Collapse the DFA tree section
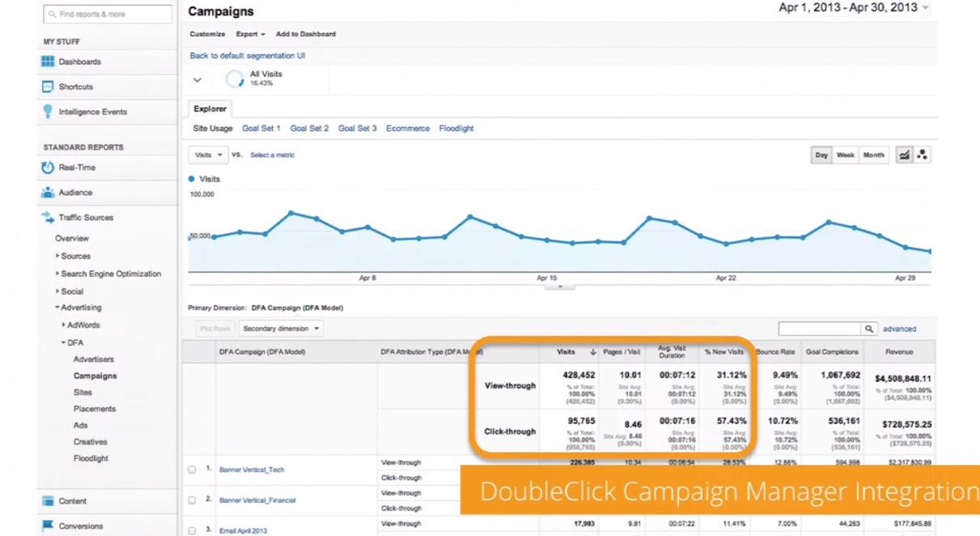 tap(64, 342)
